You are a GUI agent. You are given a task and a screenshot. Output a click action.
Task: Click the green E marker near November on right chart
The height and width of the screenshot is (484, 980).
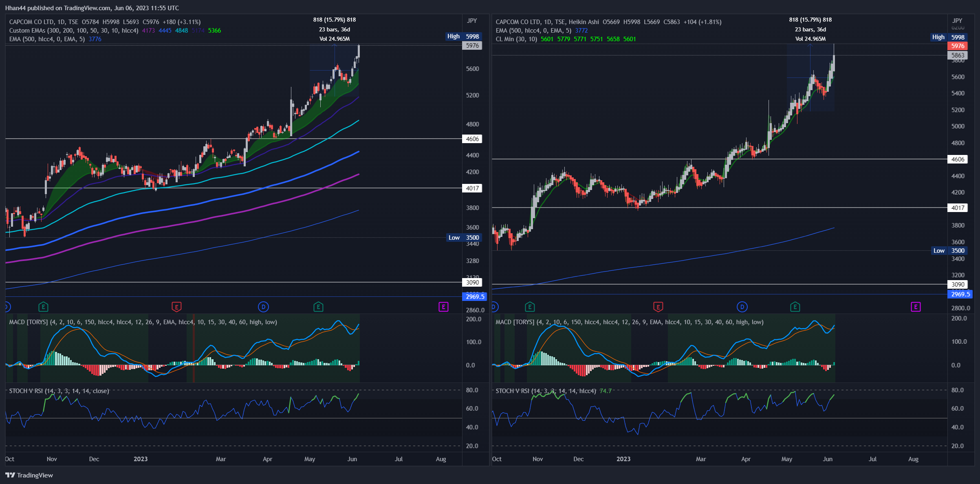[530, 307]
